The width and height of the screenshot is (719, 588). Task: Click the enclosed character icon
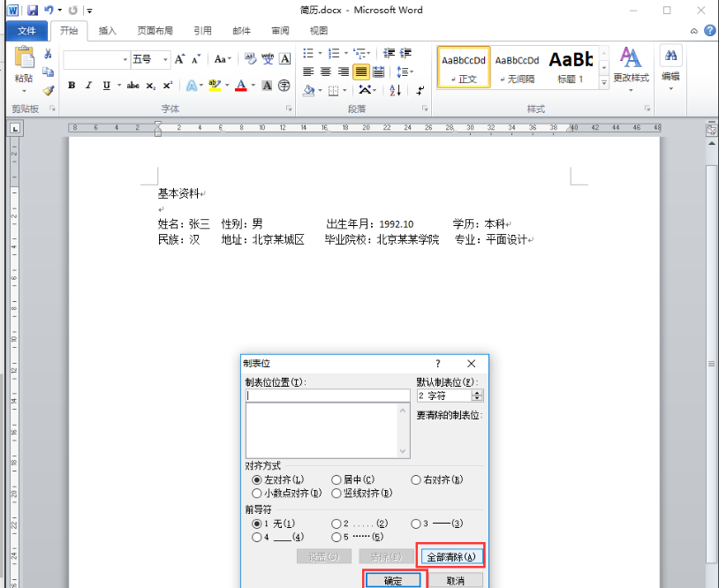[284, 86]
